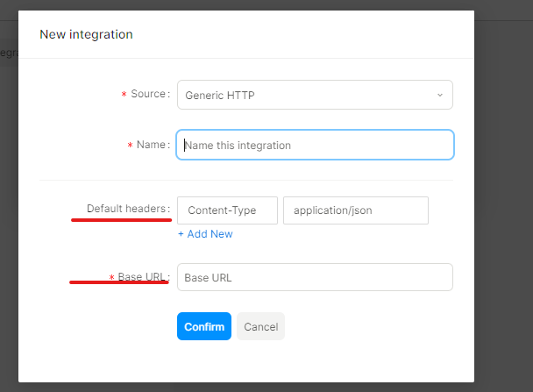Viewport: 533px width, 392px height.
Task: Cancel the new integration dialog
Action: pyautogui.click(x=260, y=326)
